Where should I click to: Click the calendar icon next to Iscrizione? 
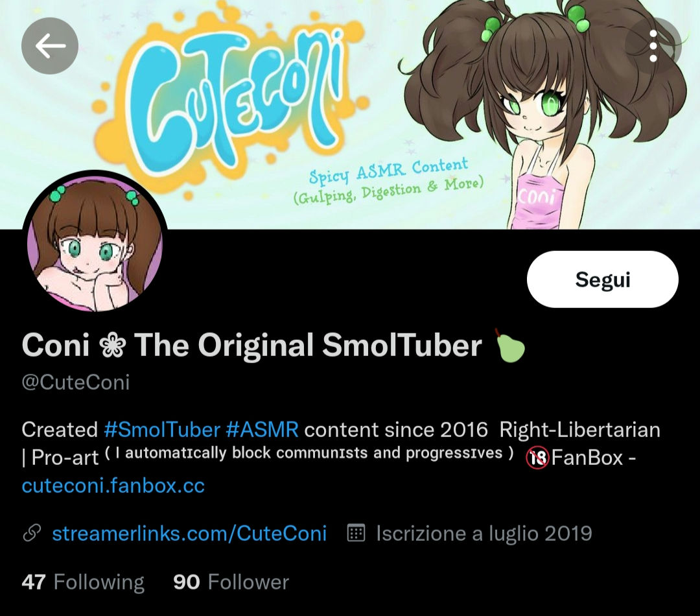356,533
